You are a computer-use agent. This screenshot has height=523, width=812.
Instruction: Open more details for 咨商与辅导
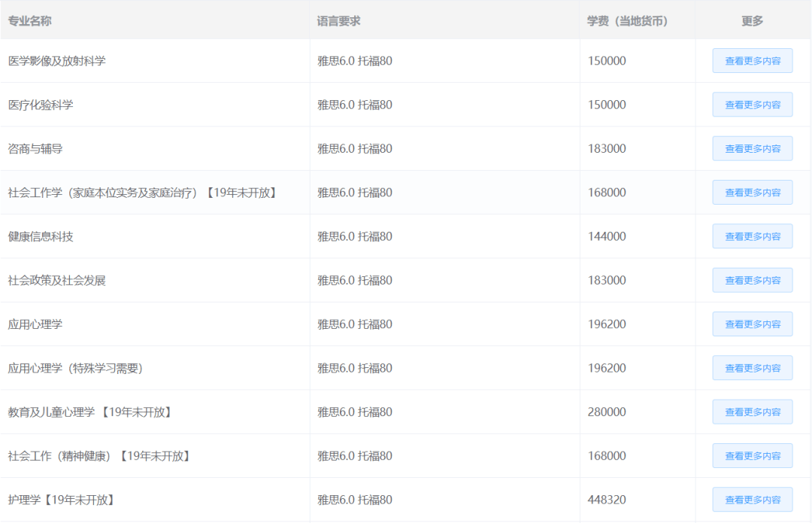tap(752, 149)
